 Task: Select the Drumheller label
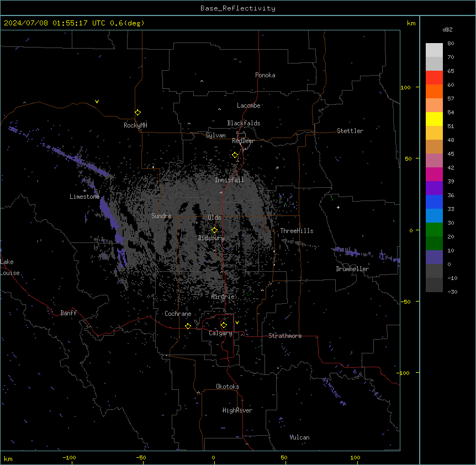(352, 269)
